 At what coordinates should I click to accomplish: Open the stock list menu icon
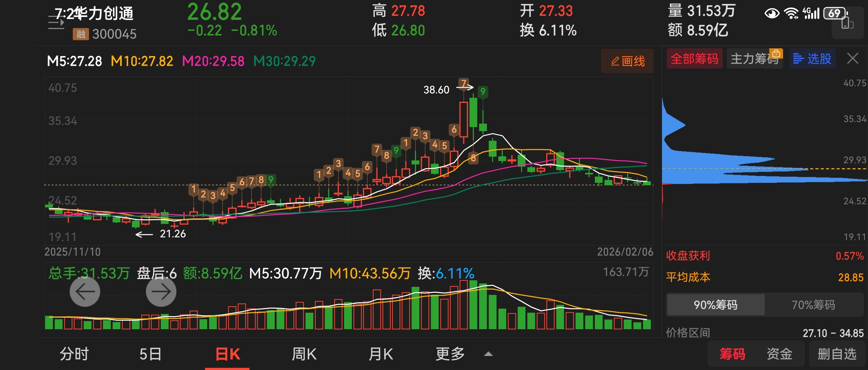pos(56,23)
